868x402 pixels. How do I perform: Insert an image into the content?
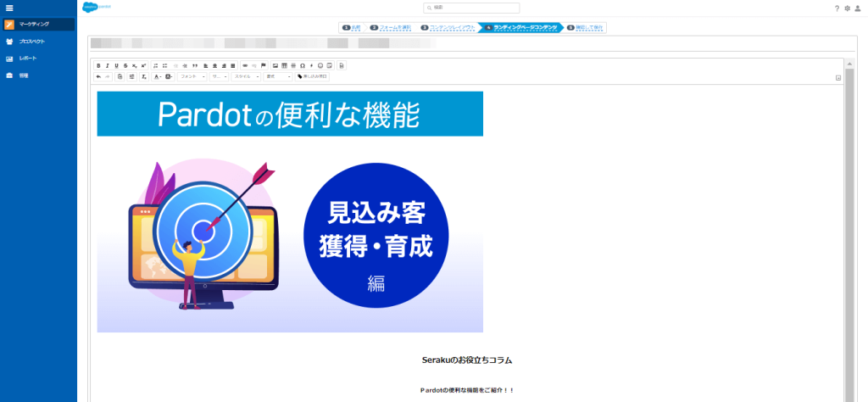(x=275, y=66)
